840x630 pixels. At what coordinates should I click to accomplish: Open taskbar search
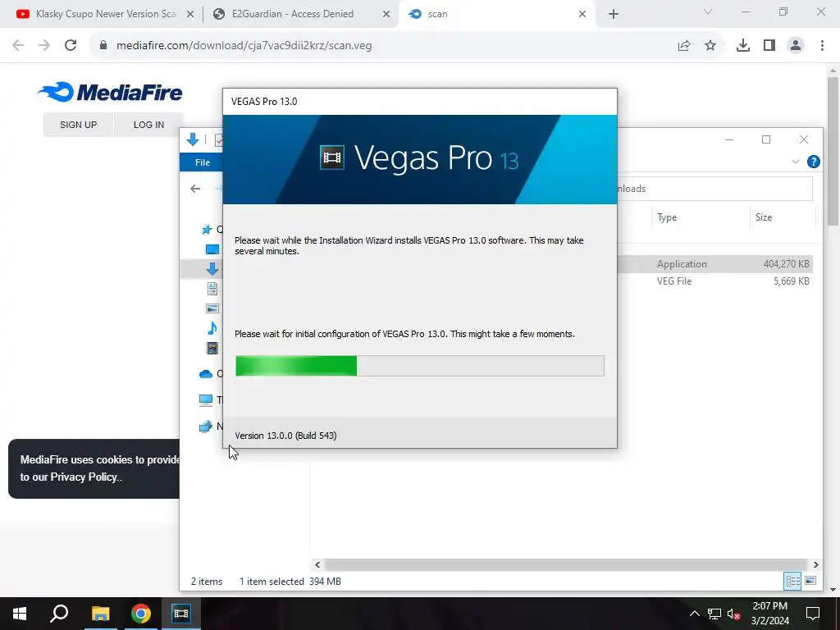tap(59, 614)
